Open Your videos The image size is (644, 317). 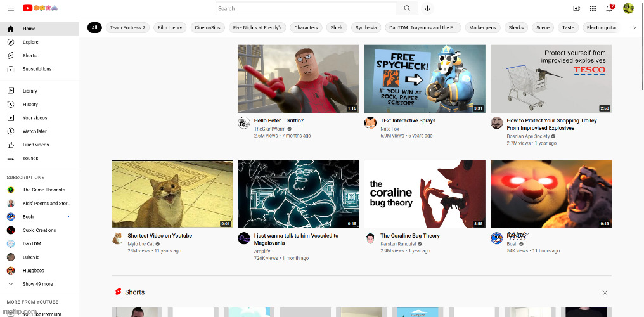click(x=39, y=118)
